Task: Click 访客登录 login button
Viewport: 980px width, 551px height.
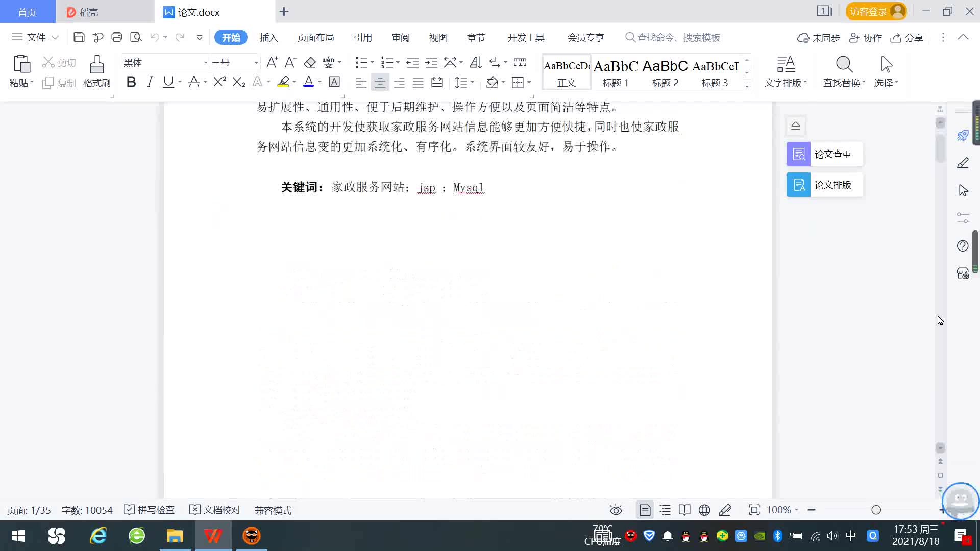Action: (876, 11)
